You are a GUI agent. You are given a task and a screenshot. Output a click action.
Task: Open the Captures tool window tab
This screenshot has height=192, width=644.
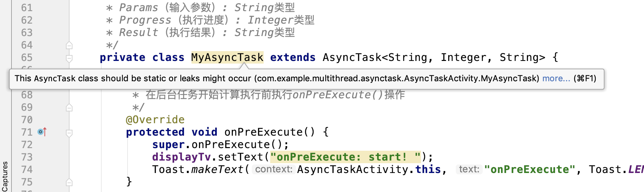(5, 176)
